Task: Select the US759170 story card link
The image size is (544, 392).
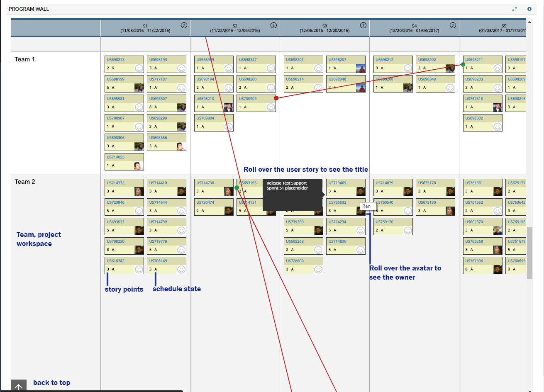Action: [x=384, y=222]
